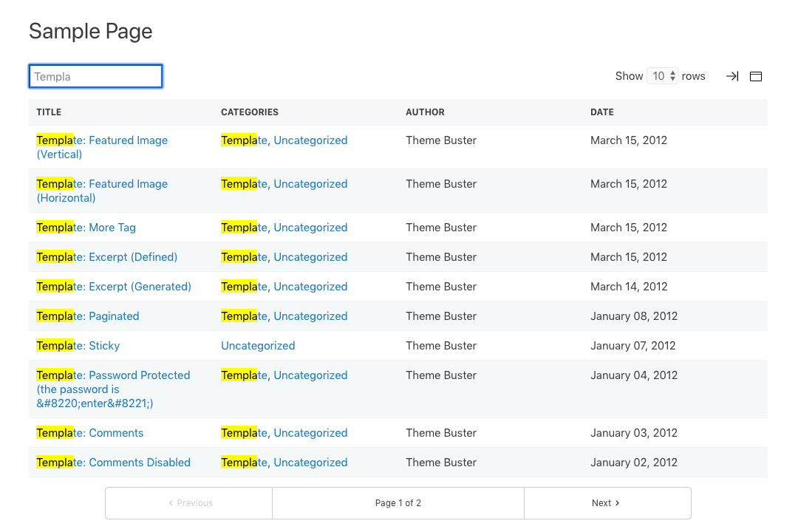Go to the Next page
The width and height of the screenshot is (798, 532).
pos(607,503)
